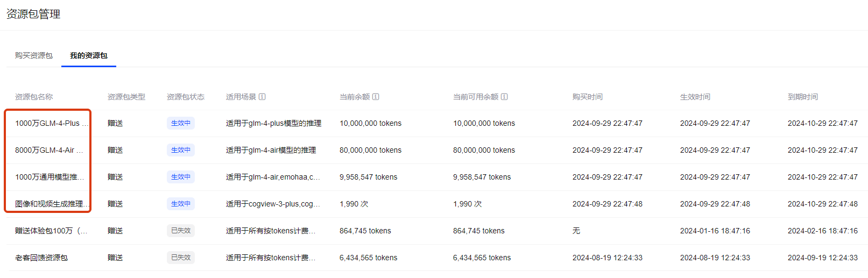Click 到期时间 2024-10-29 22:47:48
The width and height of the screenshot is (868, 278).
pos(823,204)
